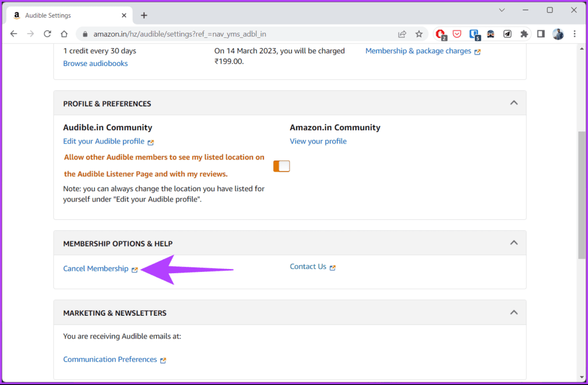Open the blue extension with badge 5
The width and height of the screenshot is (588, 385).
474,34
